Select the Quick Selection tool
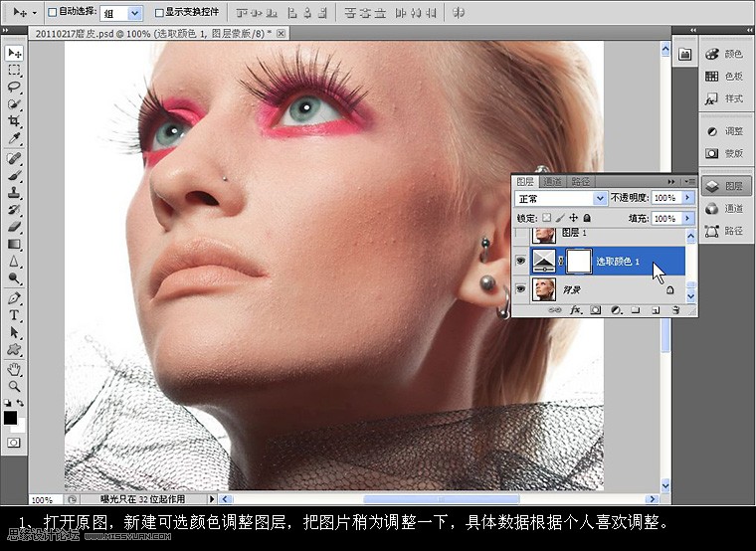This screenshot has height=551, width=756. click(x=14, y=104)
